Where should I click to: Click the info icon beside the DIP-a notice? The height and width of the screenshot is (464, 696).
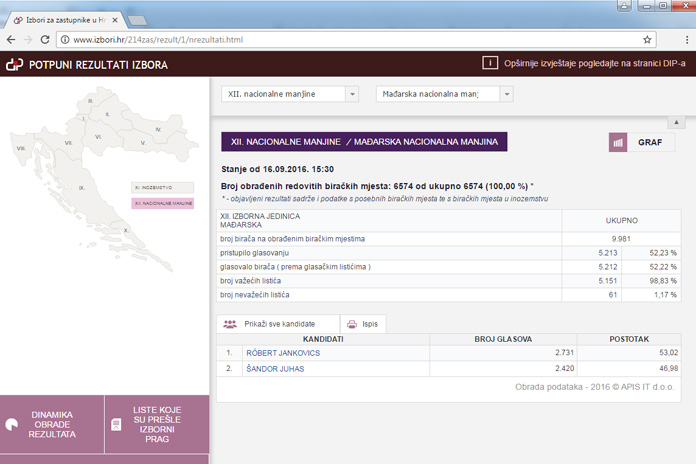(x=490, y=63)
